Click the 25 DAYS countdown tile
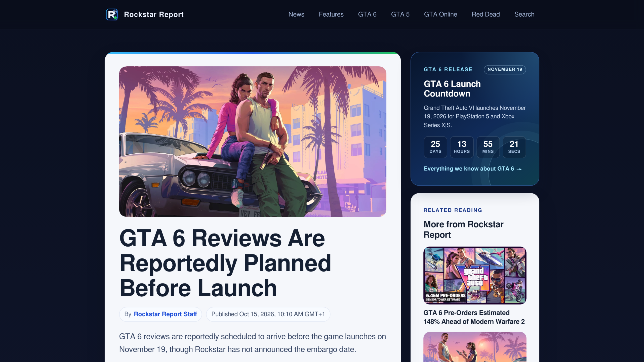Viewport: 644px width, 362px height. pyautogui.click(x=435, y=147)
